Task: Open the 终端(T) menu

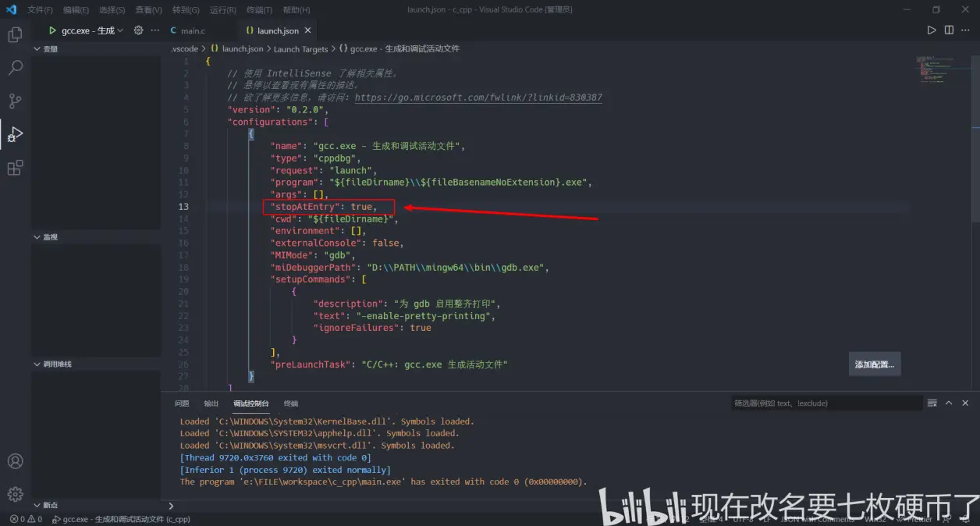Action: pos(260,10)
